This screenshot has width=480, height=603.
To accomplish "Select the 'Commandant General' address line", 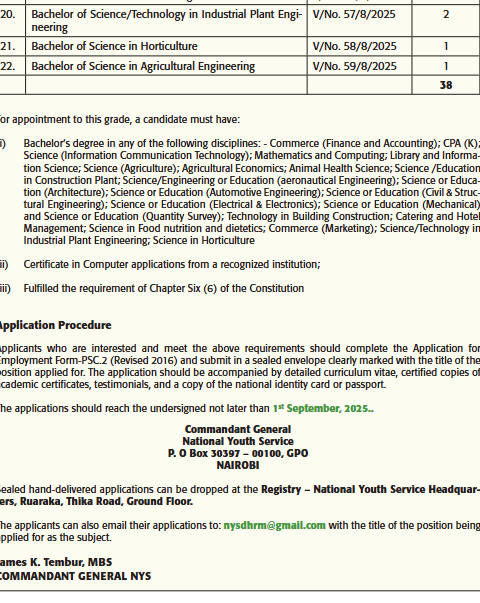I will tap(238, 429).
